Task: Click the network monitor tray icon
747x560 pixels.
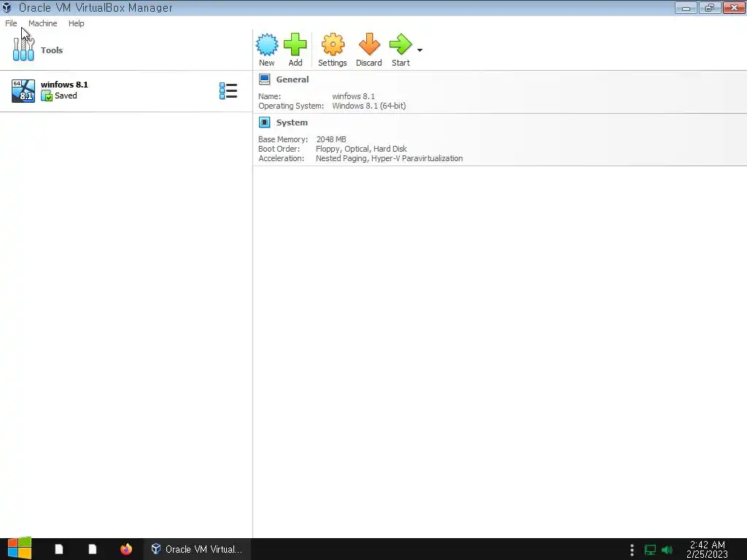Action: tap(650, 550)
